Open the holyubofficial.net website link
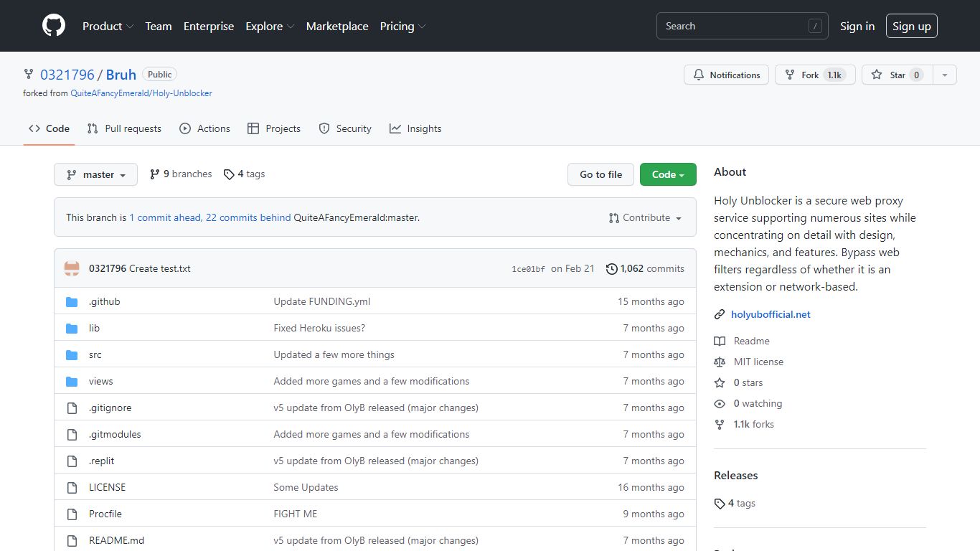Image resolution: width=980 pixels, height=551 pixels. (771, 314)
